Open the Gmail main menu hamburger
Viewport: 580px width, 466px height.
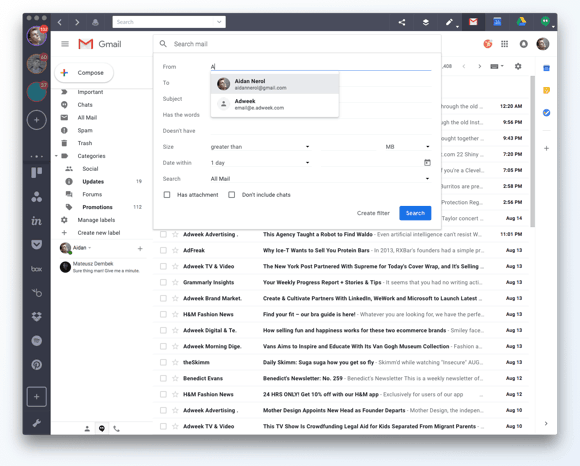pos(65,44)
